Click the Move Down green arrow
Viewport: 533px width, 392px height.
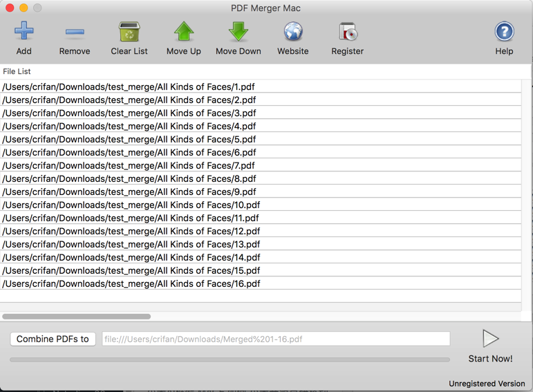pyautogui.click(x=239, y=31)
